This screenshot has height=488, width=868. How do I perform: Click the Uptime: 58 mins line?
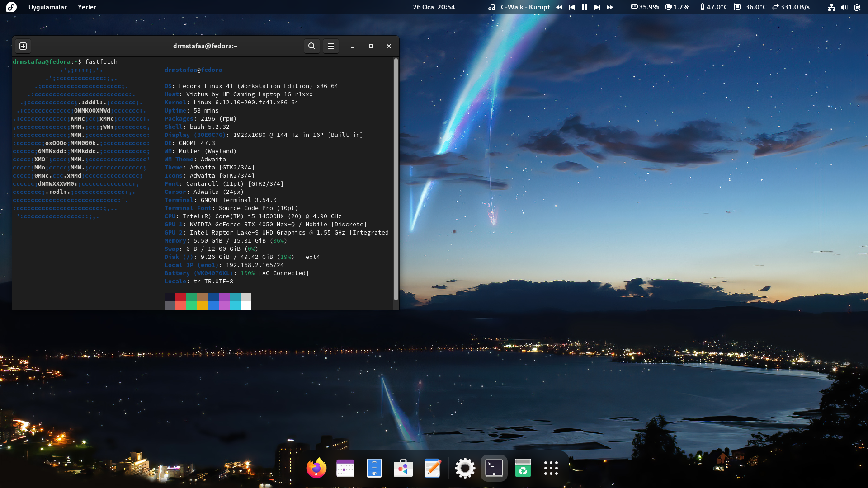[x=192, y=111]
